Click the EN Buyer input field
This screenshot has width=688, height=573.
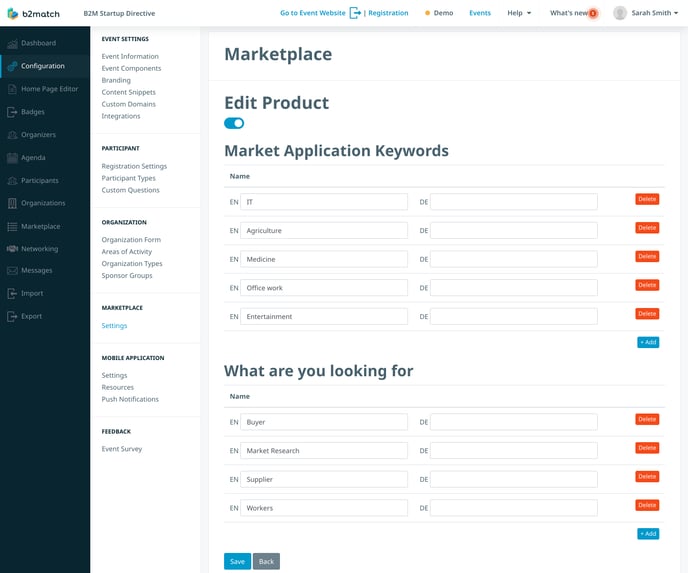tap(324, 422)
